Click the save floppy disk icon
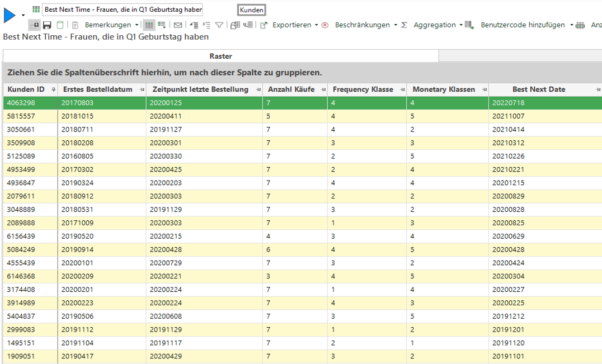This screenshot has width=602, height=364. tap(48, 25)
